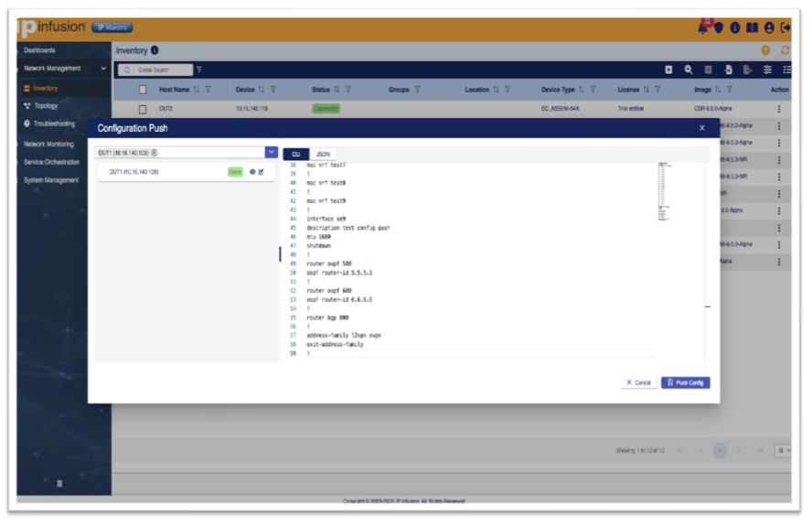Sort by the Location column
Image resolution: width=812 pixels, height=527 pixels.
tap(497, 90)
